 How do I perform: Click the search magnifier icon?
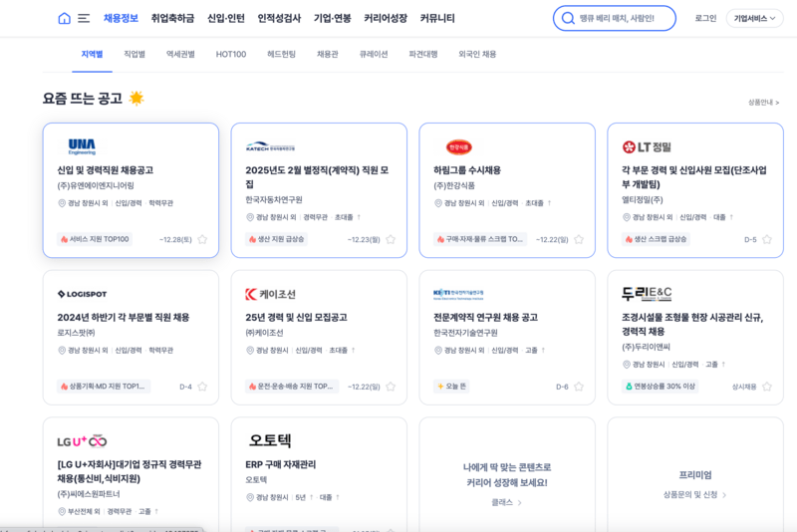point(568,18)
